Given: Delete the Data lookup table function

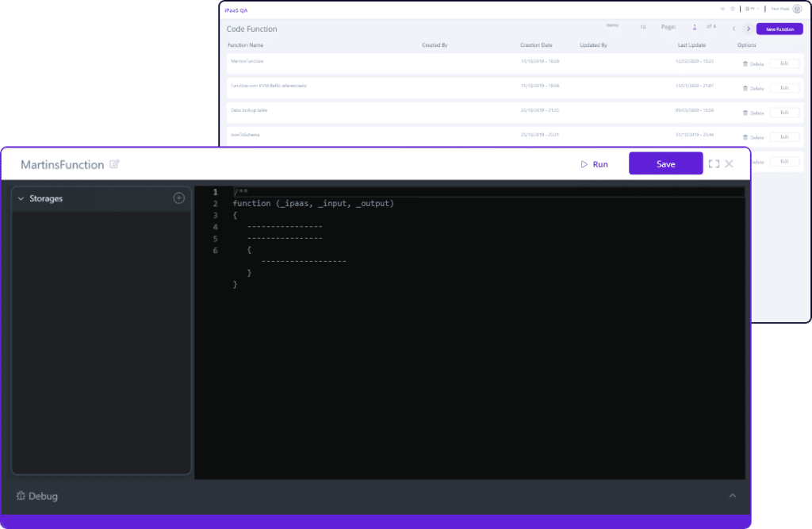Looking at the screenshot, I should 747,112.
